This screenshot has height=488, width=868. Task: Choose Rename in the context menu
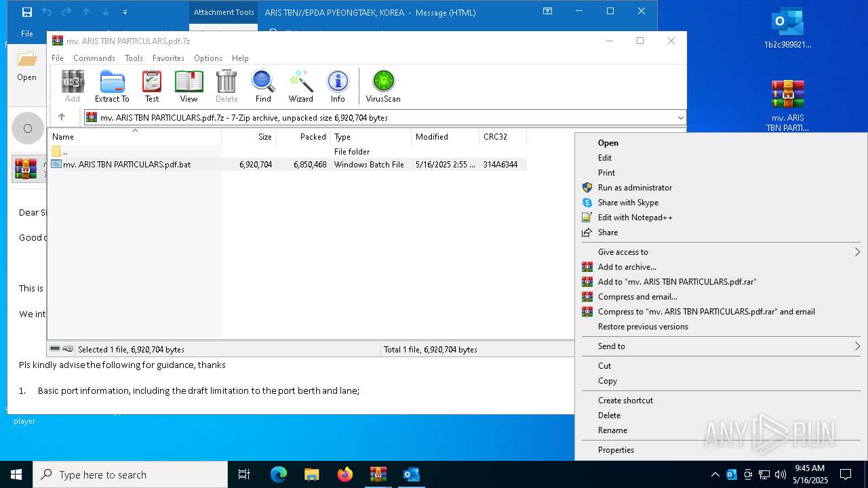721,430
